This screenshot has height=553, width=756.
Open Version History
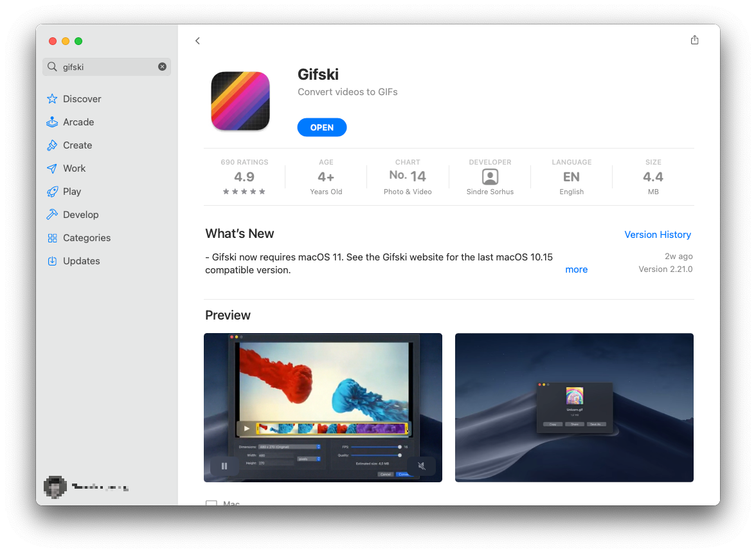(x=658, y=235)
